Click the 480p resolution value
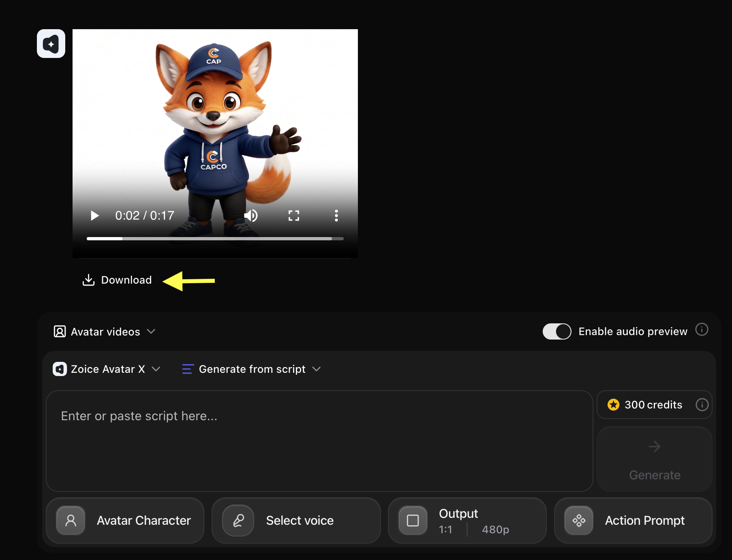 pos(495,530)
